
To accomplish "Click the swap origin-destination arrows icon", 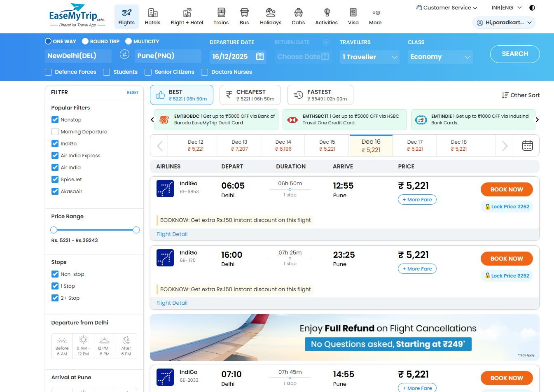I will click(x=124, y=54).
